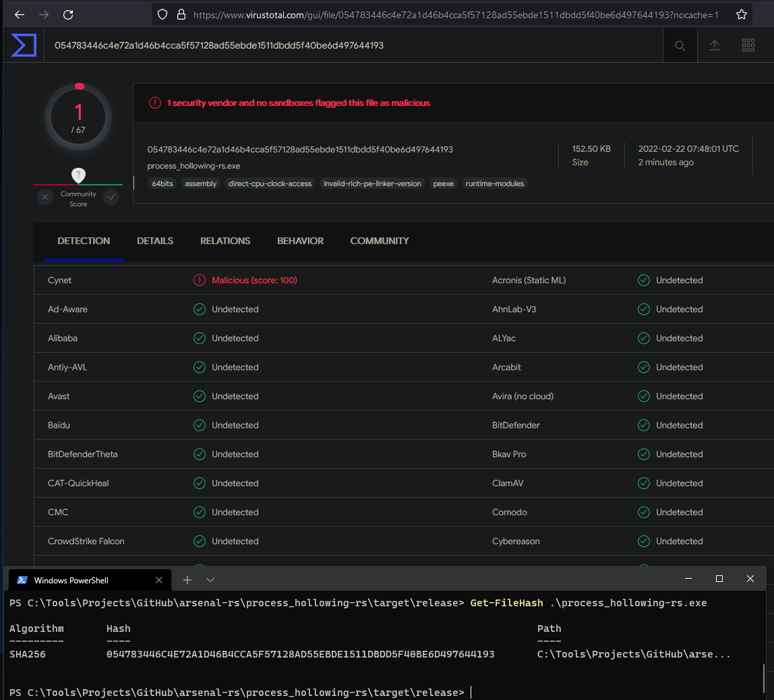
Task: Open the RELATIONS tab
Action: pyautogui.click(x=225, y=241)
